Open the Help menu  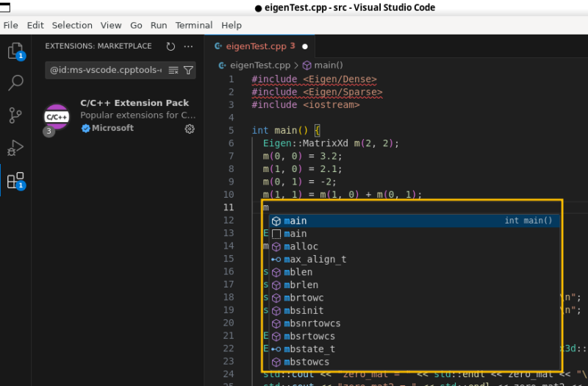pyautogui.click(x=232, y=26)
